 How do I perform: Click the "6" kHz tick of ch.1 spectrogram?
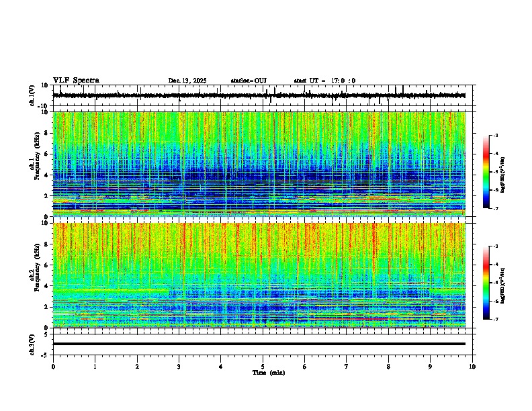46,154
